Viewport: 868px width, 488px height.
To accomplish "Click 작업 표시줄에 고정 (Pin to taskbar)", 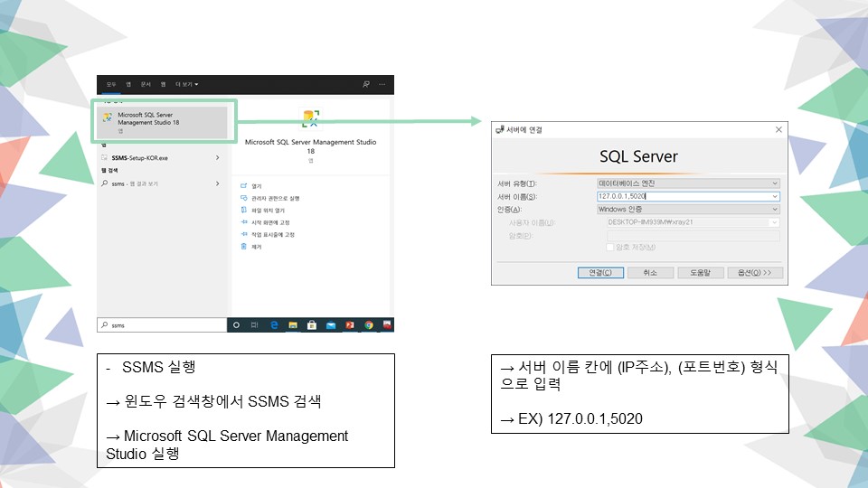I will 273,235.
